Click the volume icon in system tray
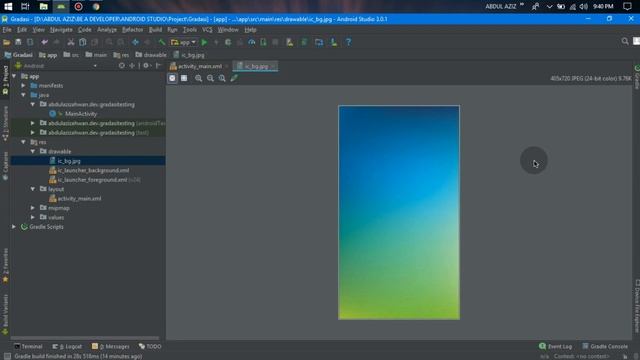 pos(584,7)
